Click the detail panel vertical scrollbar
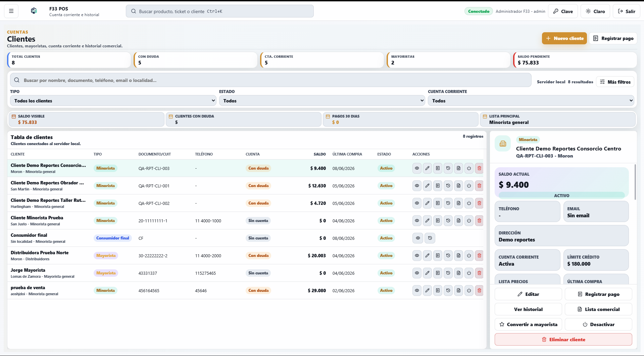Screen dimensions: 644x356 click(x=635, y=182)
